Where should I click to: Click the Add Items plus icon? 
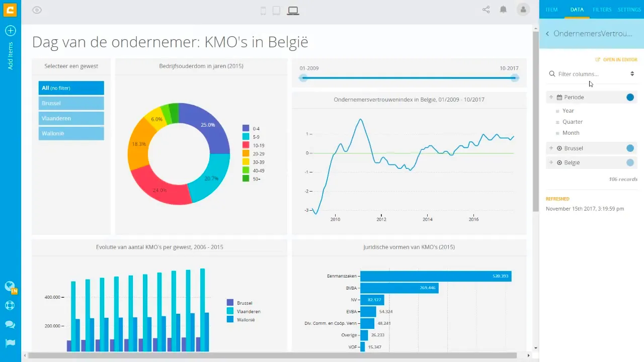pos(10,31)
